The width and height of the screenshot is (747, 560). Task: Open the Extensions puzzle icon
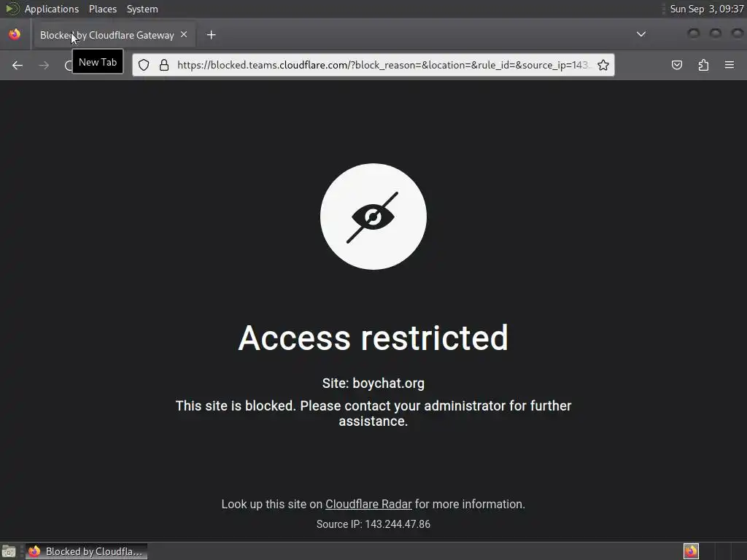(703, 65)
